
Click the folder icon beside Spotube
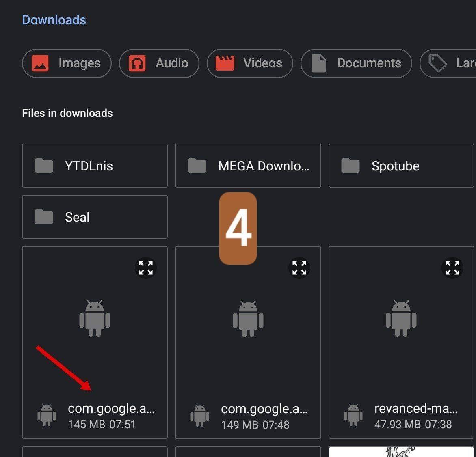click(351, 166)
